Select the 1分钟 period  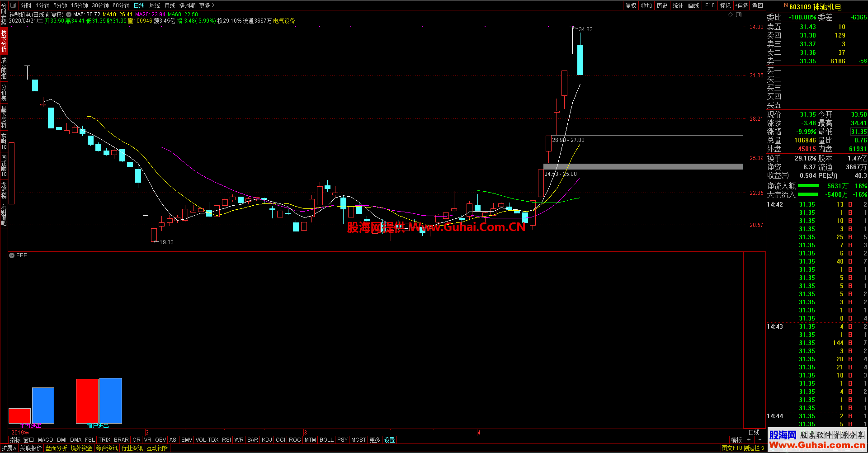pyautogui.click(x=42, y=5)
